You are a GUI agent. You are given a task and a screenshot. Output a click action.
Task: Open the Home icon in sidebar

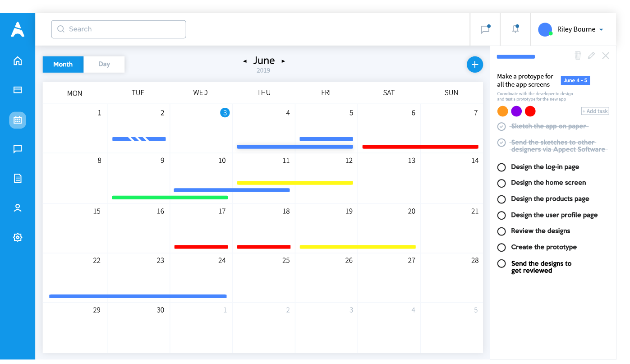[x=18, y=61]
